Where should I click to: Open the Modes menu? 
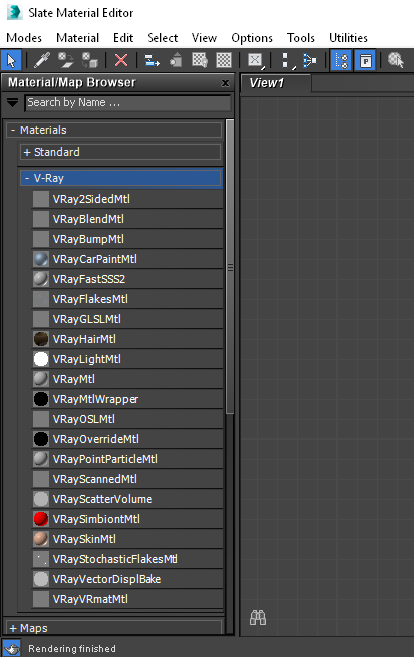click(x=24, y=38)
